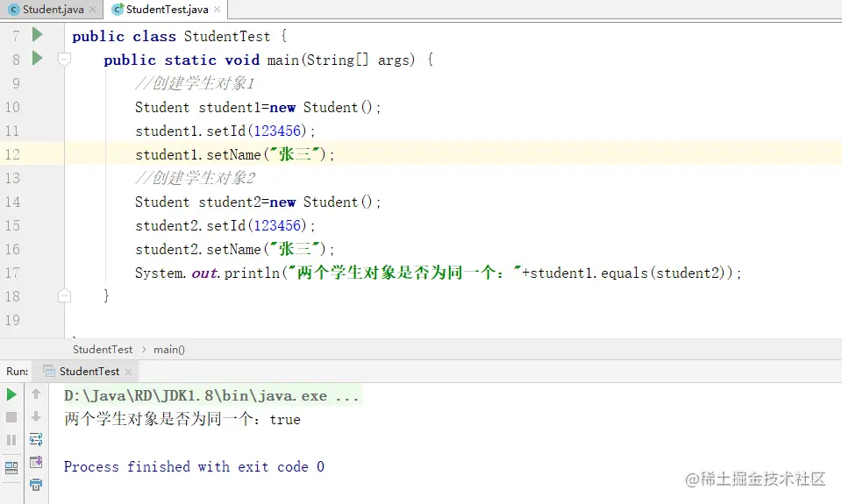Click comment 创建学生对象1

click(x=195, y=83)
